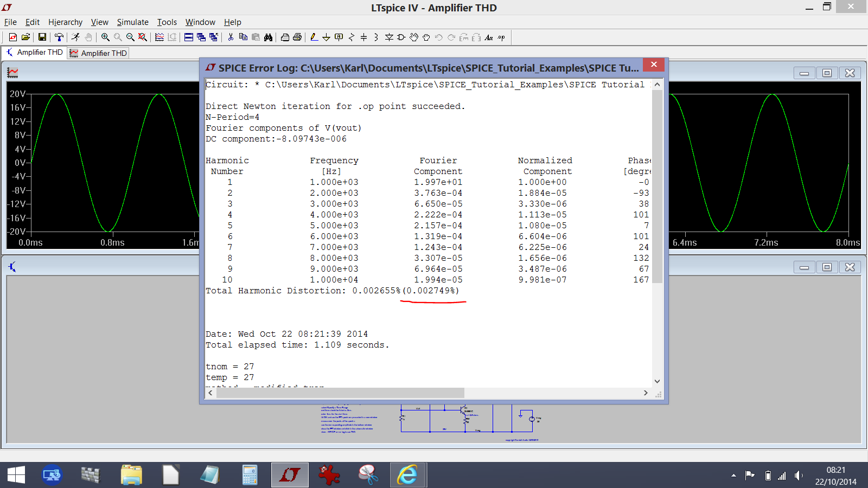The image size is (868, 488).
Task: Open the View menu
Action: 99,22
